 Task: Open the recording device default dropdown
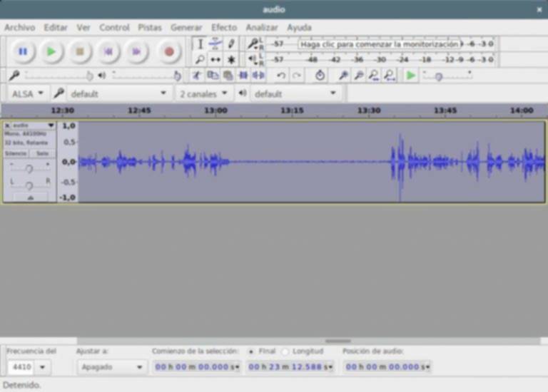click(x=118, y=93)
